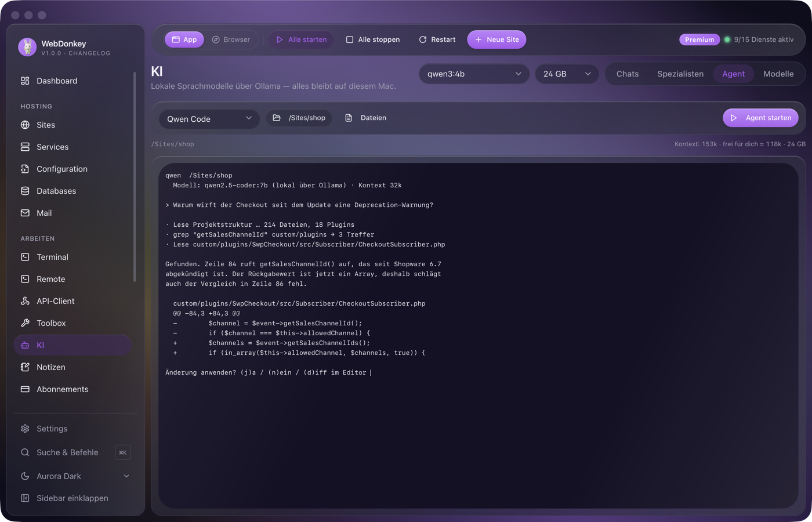Open Abonnements in the sidebar
Viewport: 812px width, 522px height.
point(73,389)
